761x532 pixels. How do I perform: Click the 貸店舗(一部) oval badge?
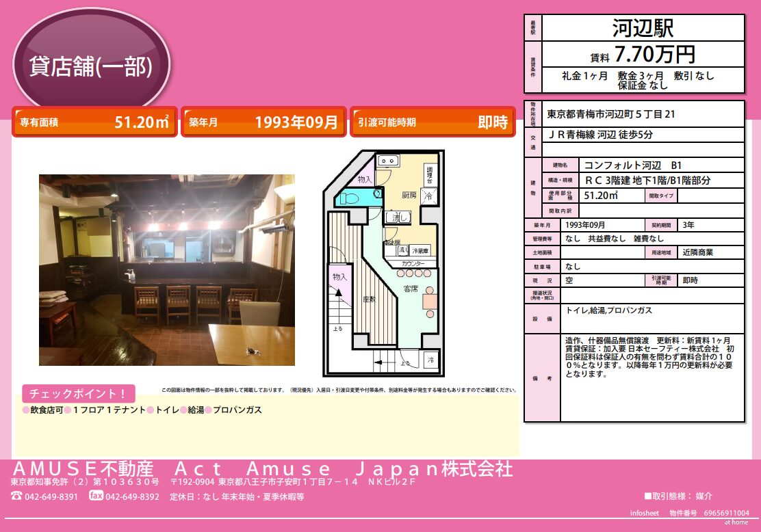point(90,66)
